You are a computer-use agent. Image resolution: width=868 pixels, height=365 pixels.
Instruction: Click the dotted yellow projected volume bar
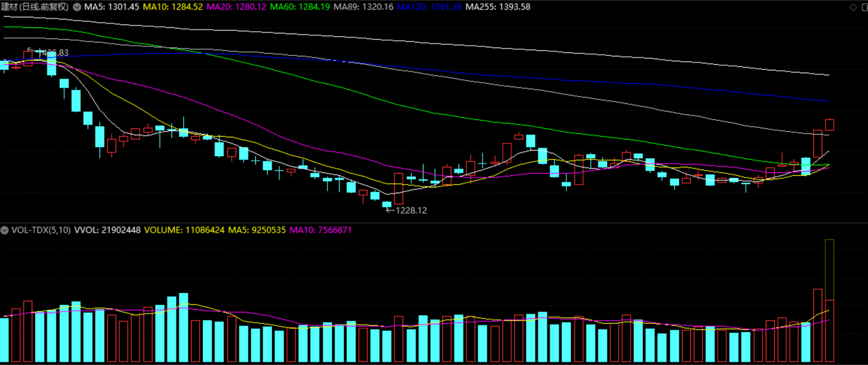coord(829,269)
